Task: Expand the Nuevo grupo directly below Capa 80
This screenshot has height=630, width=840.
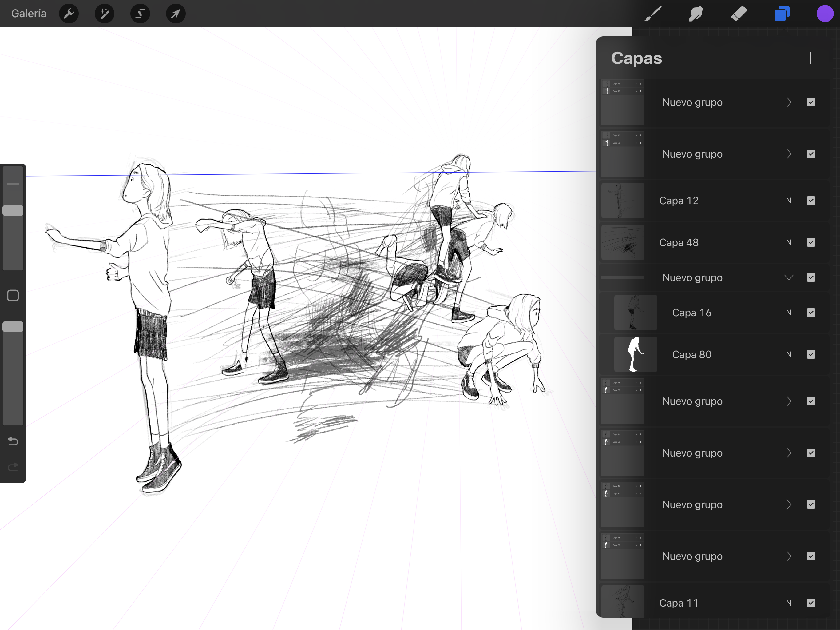Action: coord(789,401)
